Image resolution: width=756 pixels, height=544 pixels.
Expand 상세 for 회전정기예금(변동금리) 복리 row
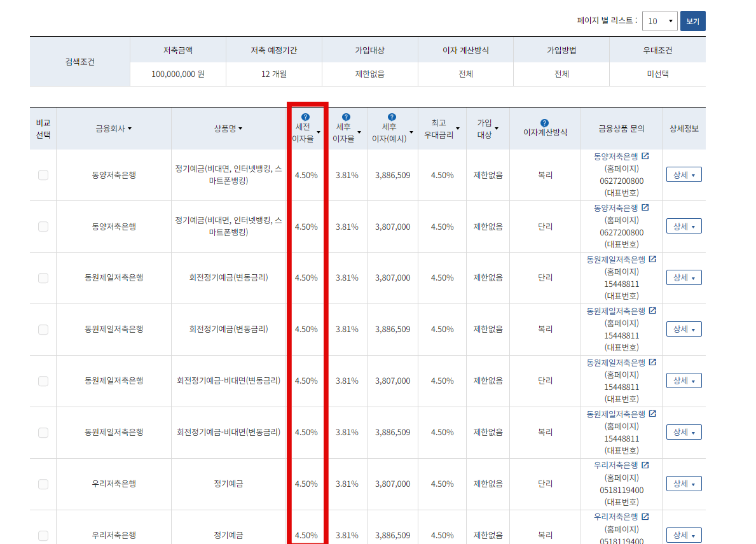(x=684, y=329)
